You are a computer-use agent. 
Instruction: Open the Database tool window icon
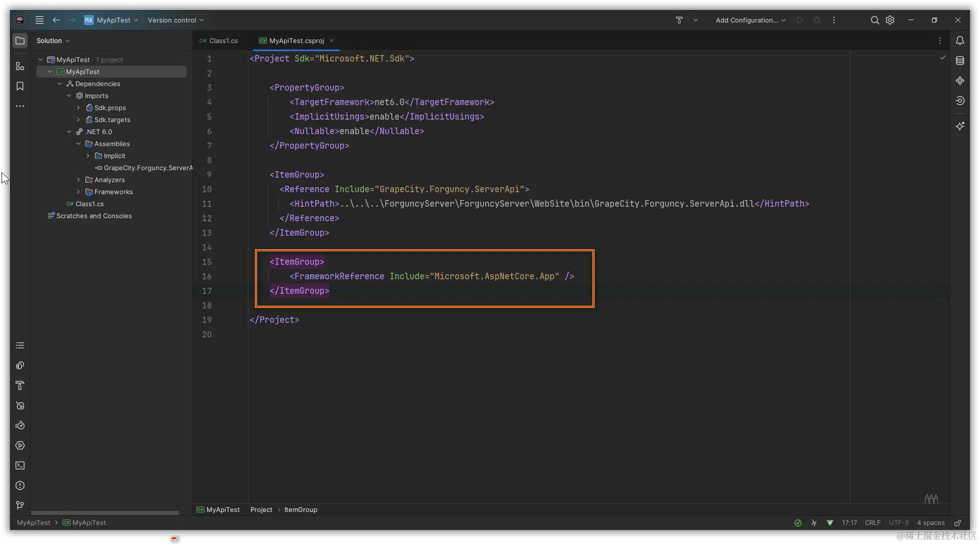pos(960,61)
